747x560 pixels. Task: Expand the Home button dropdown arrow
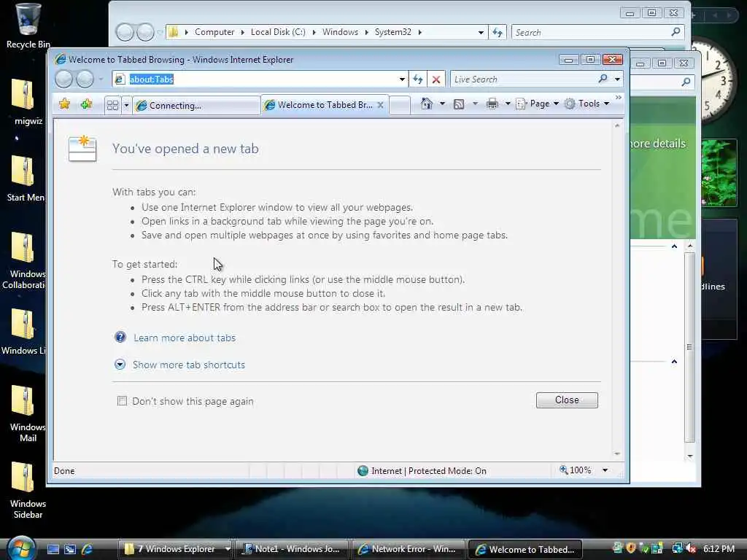pyautogui.click(x=442, y=104)
